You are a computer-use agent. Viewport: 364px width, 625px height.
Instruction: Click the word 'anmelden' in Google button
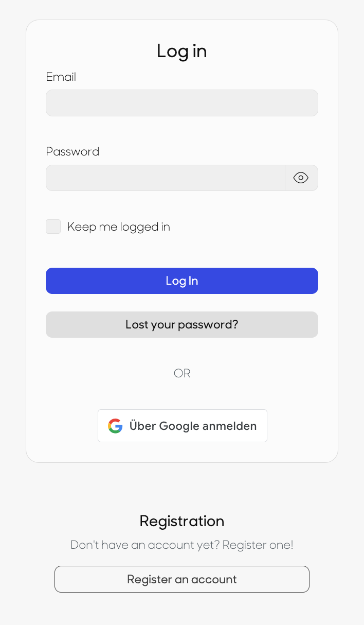point(229,426)
